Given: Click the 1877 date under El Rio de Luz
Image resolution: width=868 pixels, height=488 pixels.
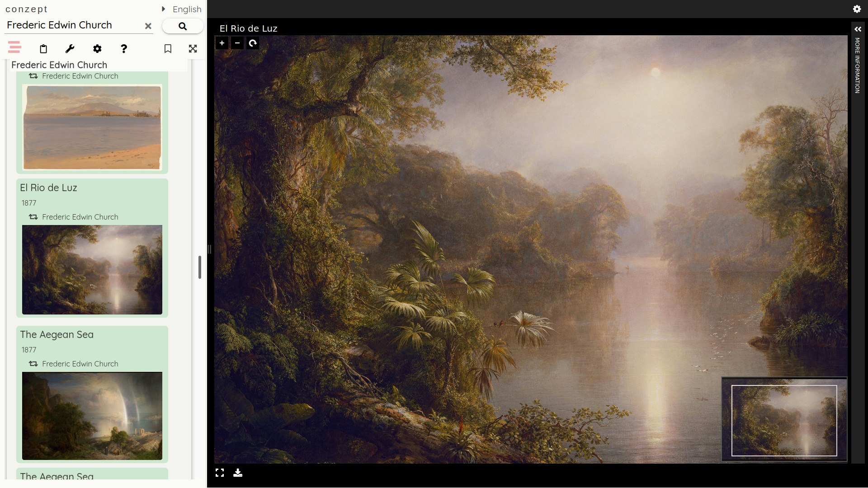Looking at the screenshot, I should pyautogui.click(x=29, y=203).
